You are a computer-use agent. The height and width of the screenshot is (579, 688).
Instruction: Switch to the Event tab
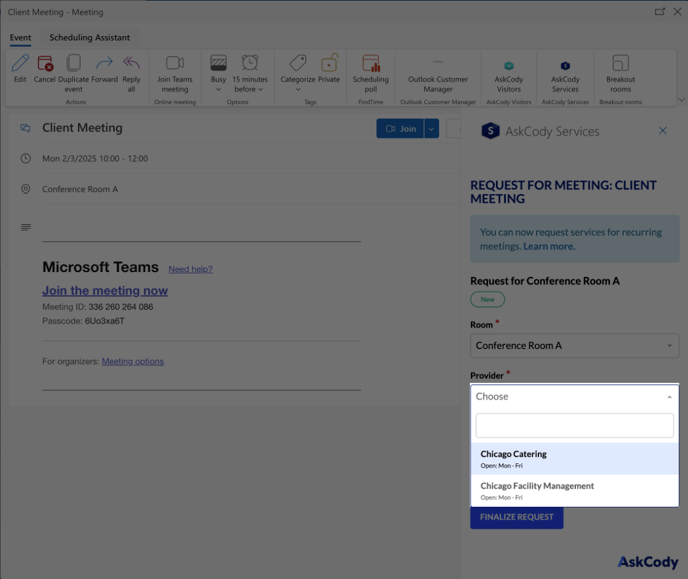pos(20,38)
